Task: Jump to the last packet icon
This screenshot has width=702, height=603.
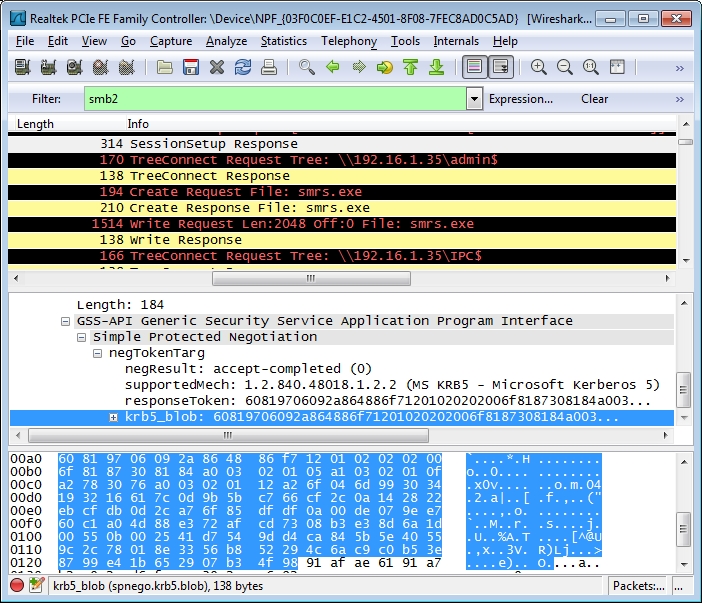Action: point(437,67)
